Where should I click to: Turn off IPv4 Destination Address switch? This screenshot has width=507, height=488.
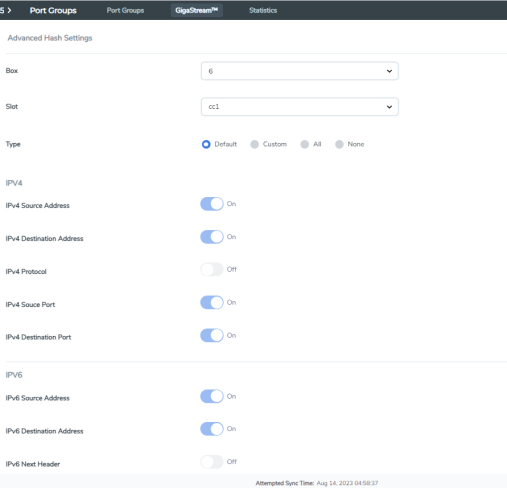212,237
